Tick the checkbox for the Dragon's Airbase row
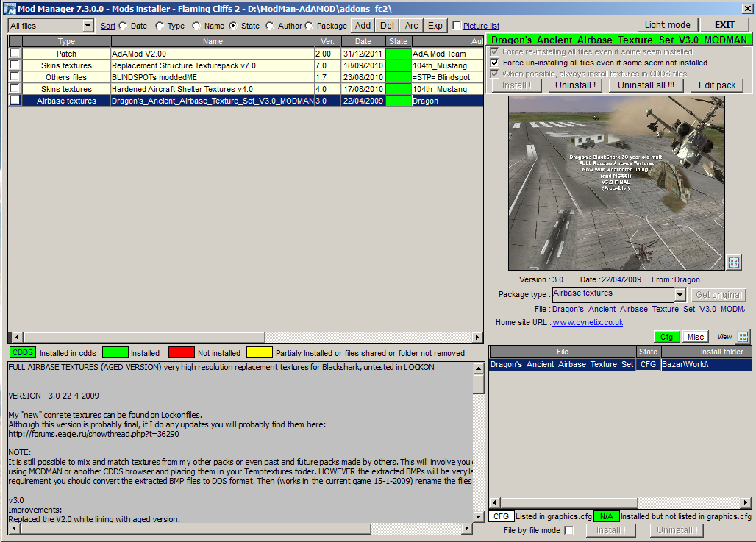 [x=15, y=100]
